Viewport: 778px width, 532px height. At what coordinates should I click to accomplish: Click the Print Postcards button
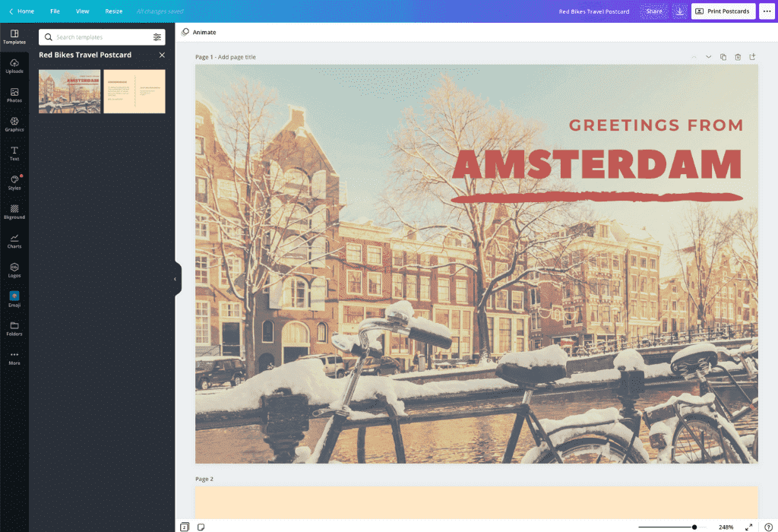(x=723, y=11)
